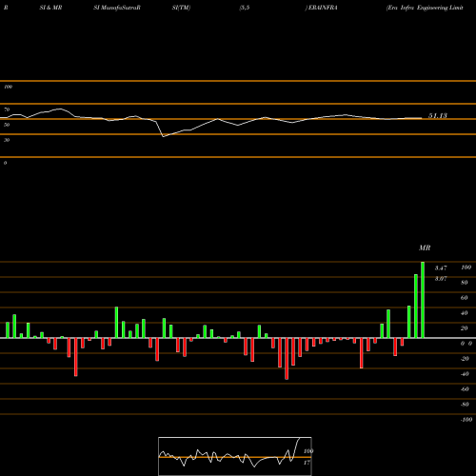Click the RSI axis label 30
476x476 pixels.
pyautogui.click(x=7, y=140)
